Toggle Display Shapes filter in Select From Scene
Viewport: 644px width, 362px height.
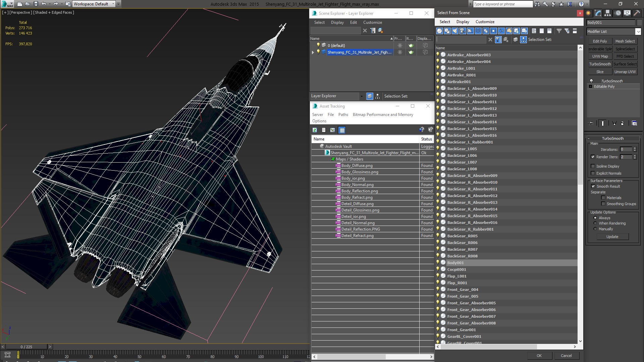click(x=447, y=31)
